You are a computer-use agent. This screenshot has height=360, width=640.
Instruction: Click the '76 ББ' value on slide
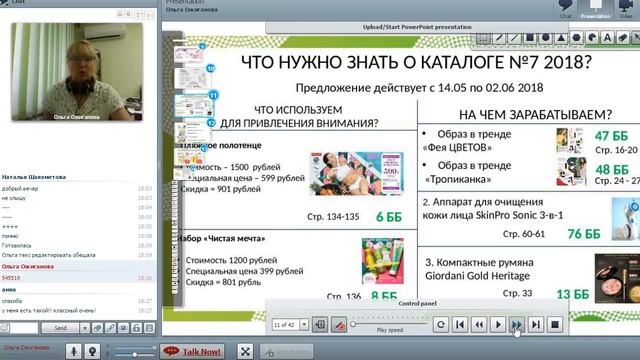(584, 234)
